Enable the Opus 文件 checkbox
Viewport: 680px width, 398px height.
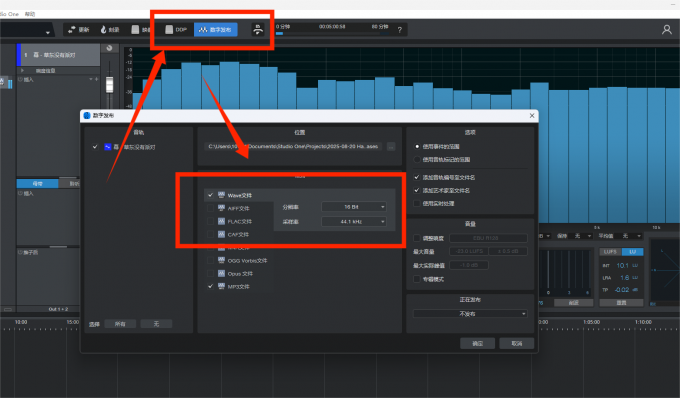coord(210,273)
